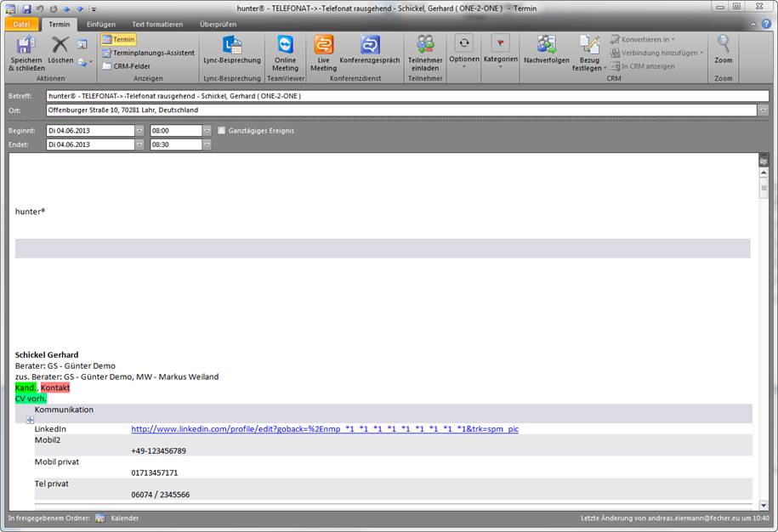Open the end time 08:30 dropdown
This screenshot has height=532, width=778.
tap(207, 144)
